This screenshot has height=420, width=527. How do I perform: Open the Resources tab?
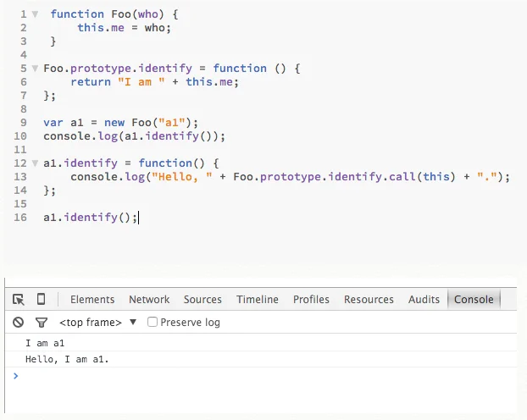coord(369,299)
